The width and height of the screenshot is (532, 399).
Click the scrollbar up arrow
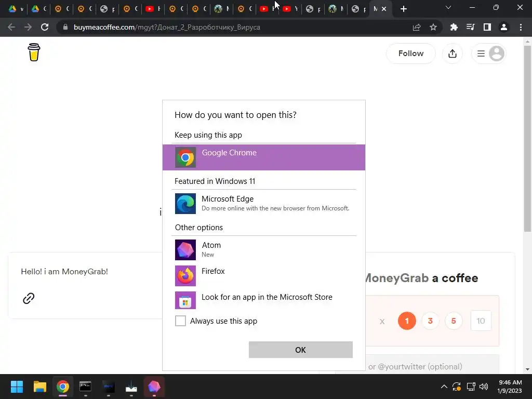[x=527, y=42]
